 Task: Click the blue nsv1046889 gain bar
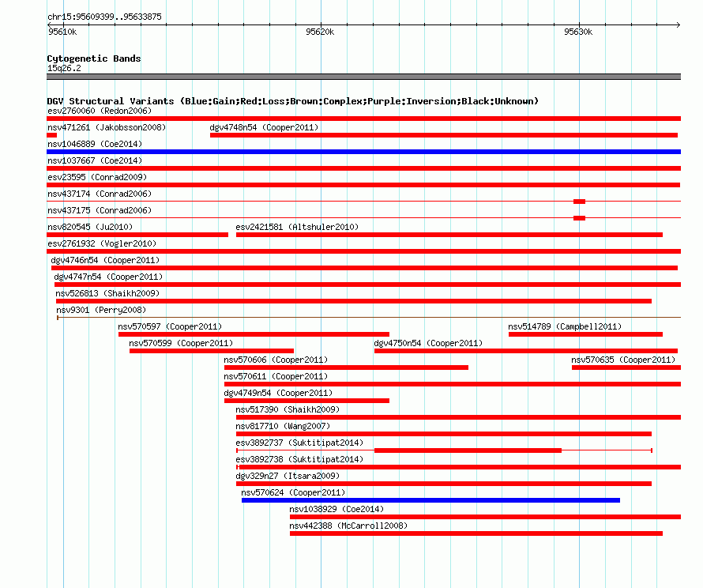click(x=363, y=152)
